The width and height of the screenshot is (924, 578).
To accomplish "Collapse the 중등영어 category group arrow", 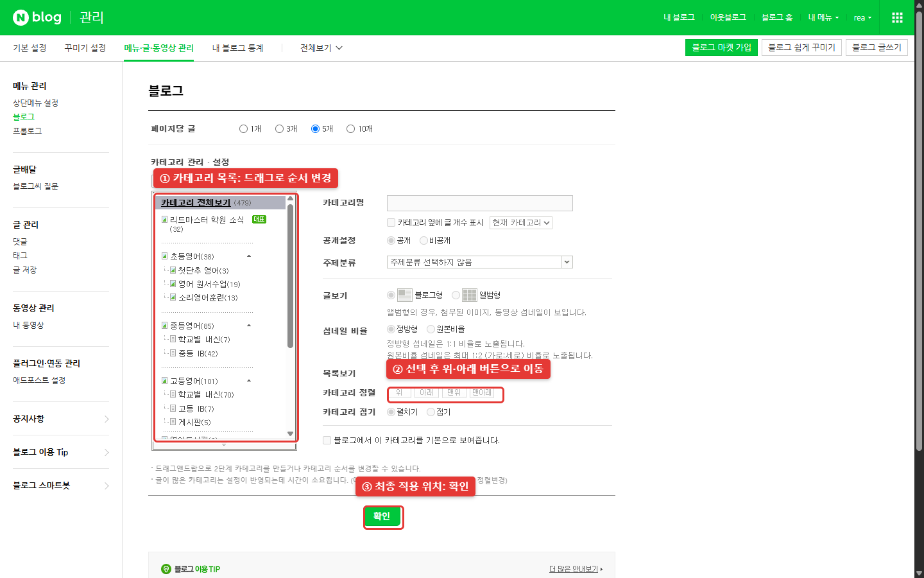I will click(249, 326).
